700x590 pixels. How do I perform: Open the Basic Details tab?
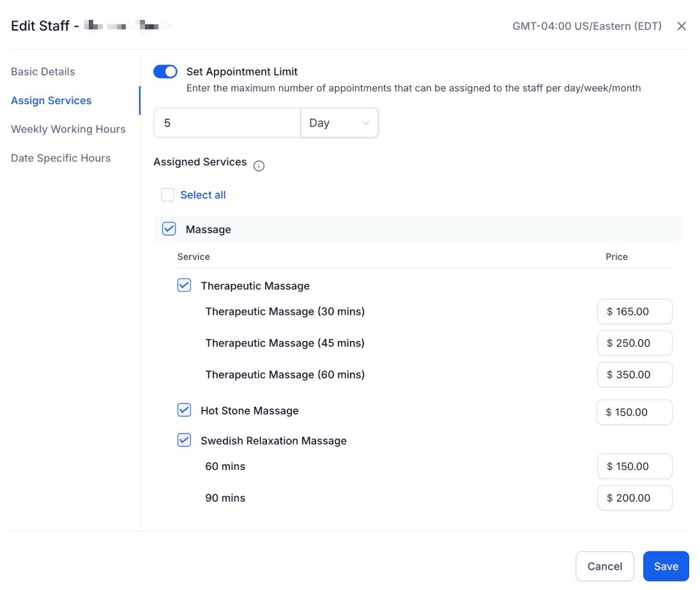[43, 72]
